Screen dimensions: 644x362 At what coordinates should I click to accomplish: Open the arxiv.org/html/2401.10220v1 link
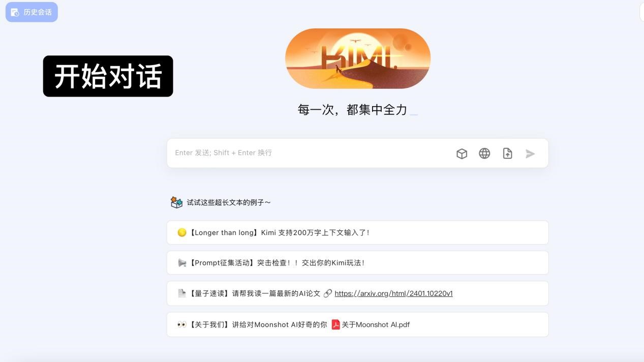[x=393, y=293]
